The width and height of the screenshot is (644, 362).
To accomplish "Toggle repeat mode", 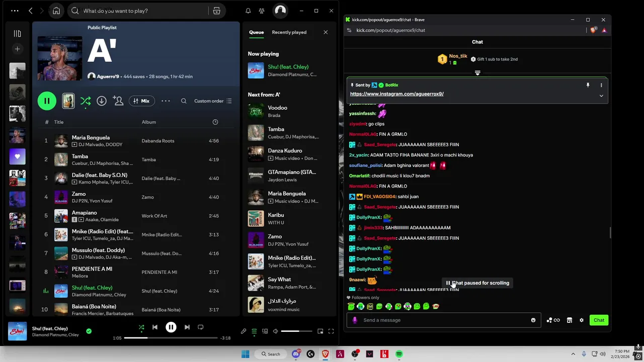I will (x=200, y=327).
